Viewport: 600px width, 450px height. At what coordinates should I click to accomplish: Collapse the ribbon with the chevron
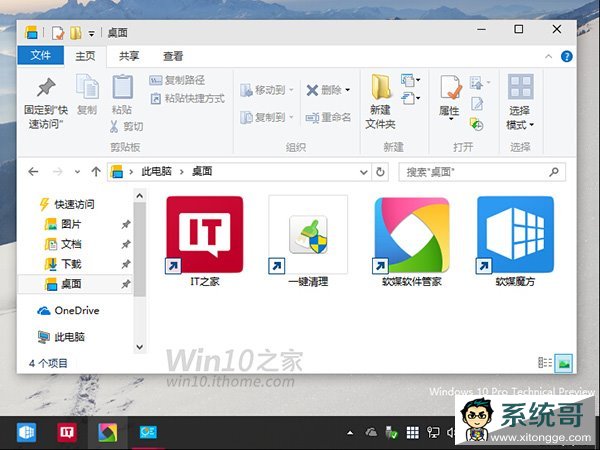click(548, 57)
